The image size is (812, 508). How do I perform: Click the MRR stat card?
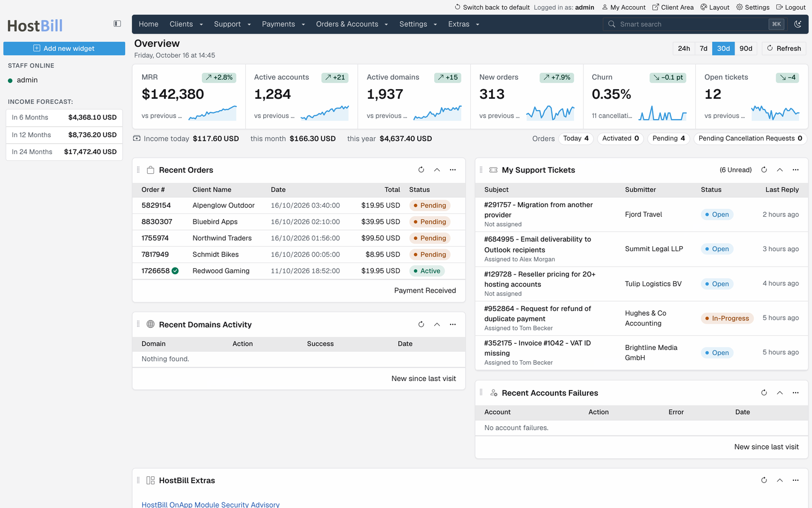click(189, 97)
